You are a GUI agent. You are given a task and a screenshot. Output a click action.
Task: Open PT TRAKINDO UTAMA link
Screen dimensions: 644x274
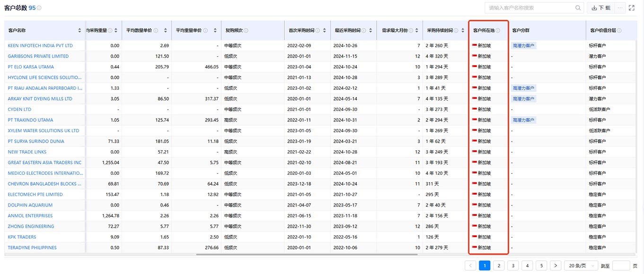(x=30, y=120)
